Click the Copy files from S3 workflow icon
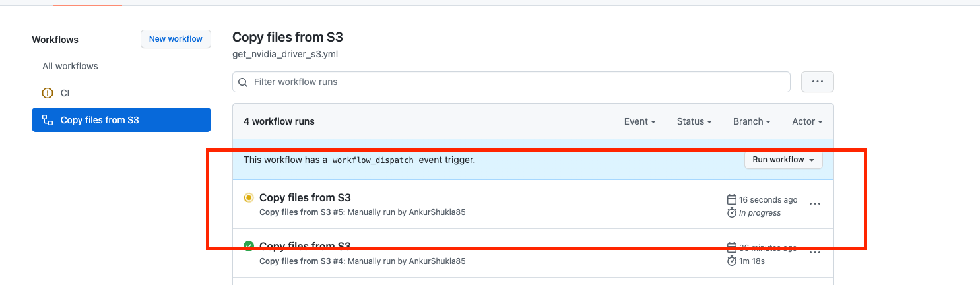980x285 pixels. (x=48, y=120)
